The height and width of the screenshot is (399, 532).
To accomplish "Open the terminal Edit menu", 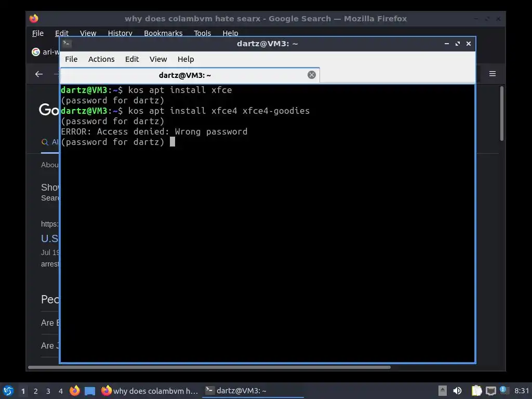I will click(132, 59).
